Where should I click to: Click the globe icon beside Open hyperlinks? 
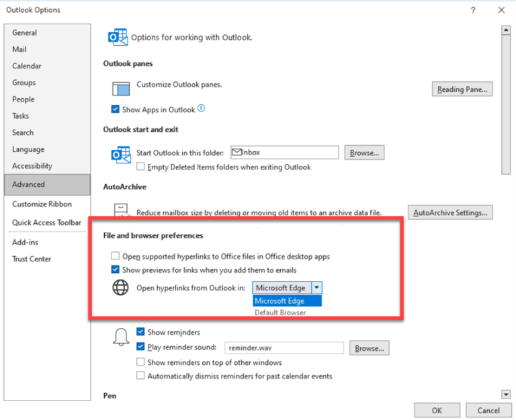point(121,288)
